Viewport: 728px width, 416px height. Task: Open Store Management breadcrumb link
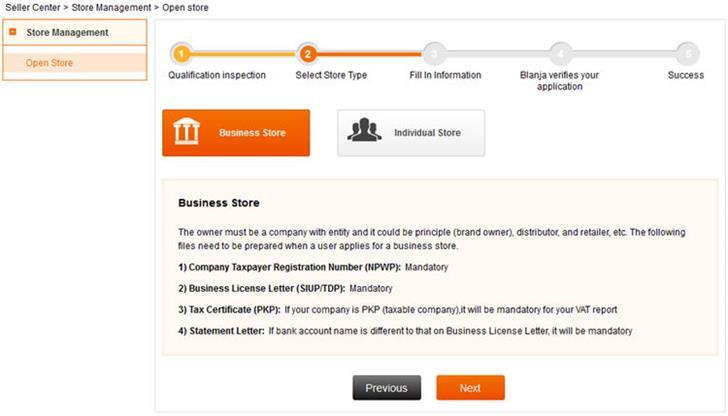tap(111, 7)
